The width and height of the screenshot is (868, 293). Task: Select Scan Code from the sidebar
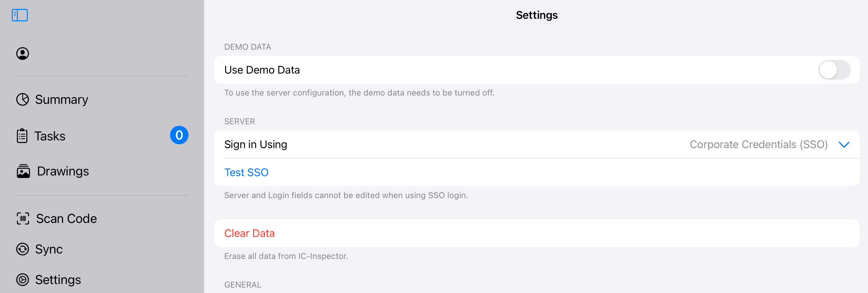(66, 218)
